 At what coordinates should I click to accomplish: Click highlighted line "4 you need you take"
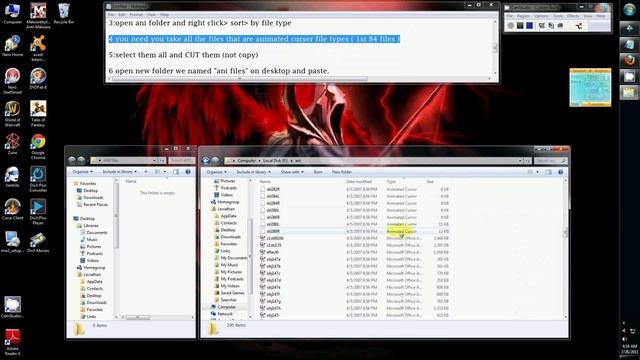pos(254,39)
